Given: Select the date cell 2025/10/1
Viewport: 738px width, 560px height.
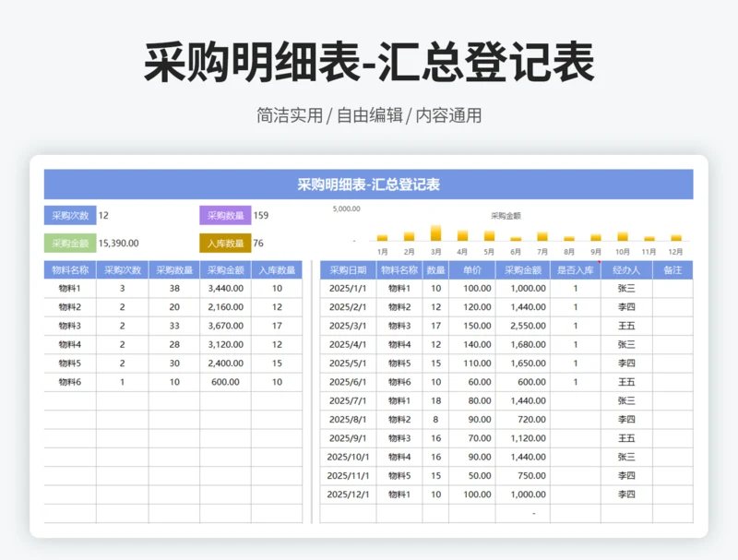Looking at the screenshot, I should pyautogui.click(x=349, y=457).
